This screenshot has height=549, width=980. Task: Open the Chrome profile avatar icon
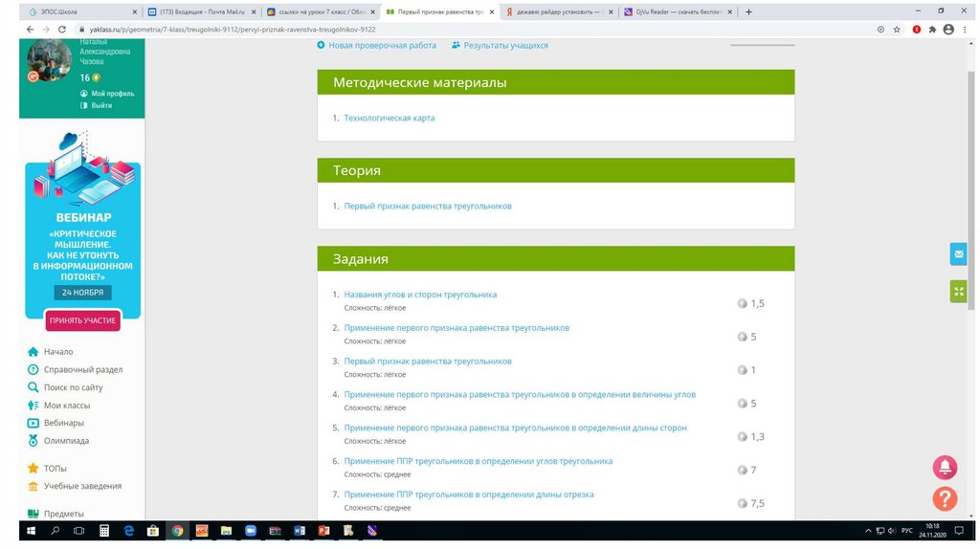pos(948,30)
